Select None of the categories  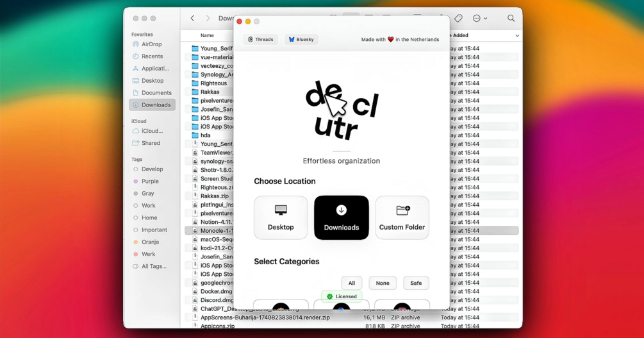[383, 283]
